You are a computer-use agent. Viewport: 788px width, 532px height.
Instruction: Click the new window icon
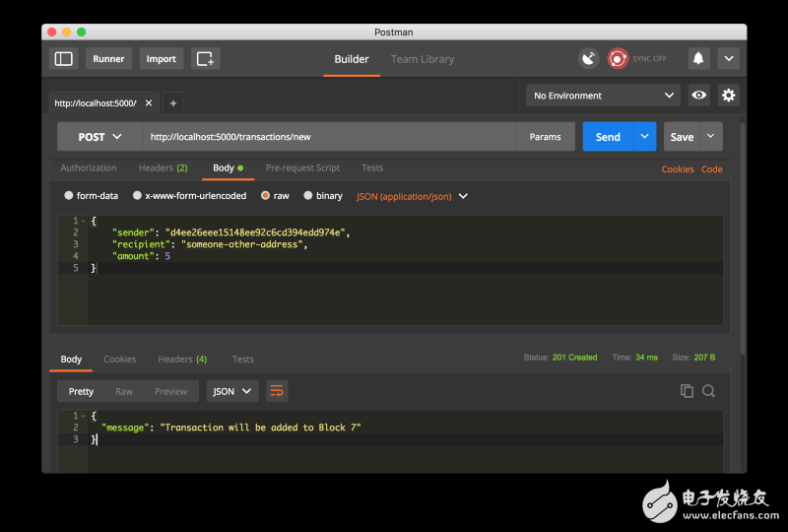click(205, 59)
